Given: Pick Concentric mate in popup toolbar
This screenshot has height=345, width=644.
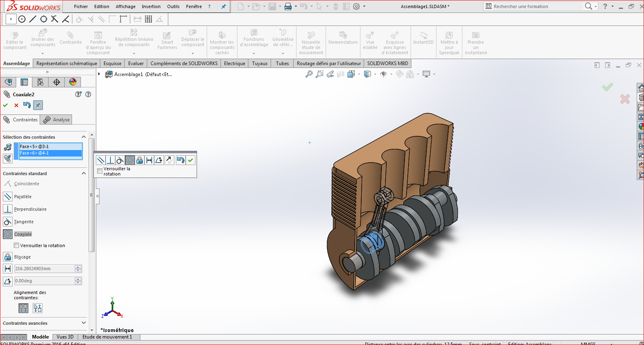Looking at the screenshot, I should [x=130, y=160].
